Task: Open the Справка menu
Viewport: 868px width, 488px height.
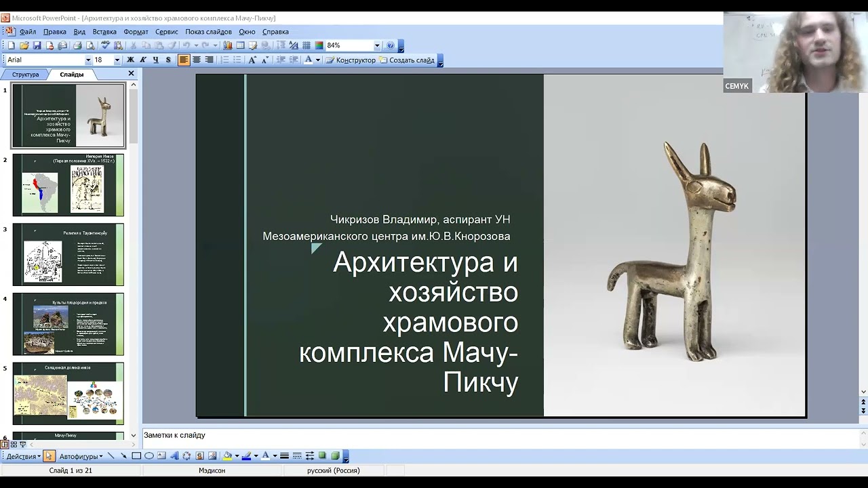Action: click(x=275, y=32)
